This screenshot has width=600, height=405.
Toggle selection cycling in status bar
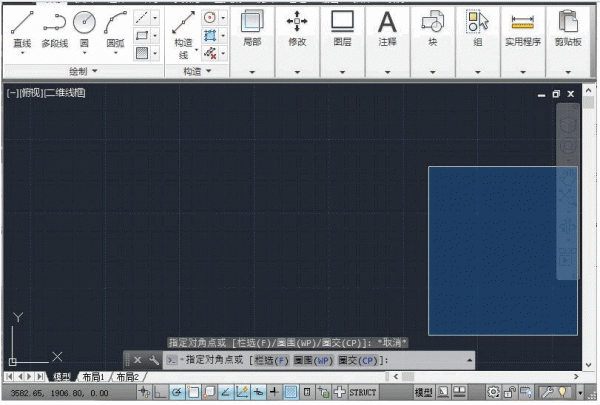(323, 392)
